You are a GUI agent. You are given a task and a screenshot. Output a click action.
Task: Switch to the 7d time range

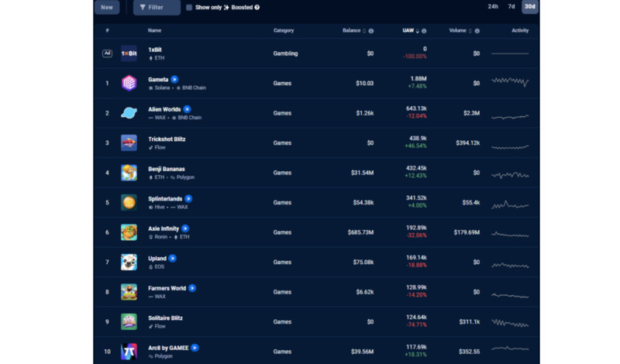pos(511,7)
